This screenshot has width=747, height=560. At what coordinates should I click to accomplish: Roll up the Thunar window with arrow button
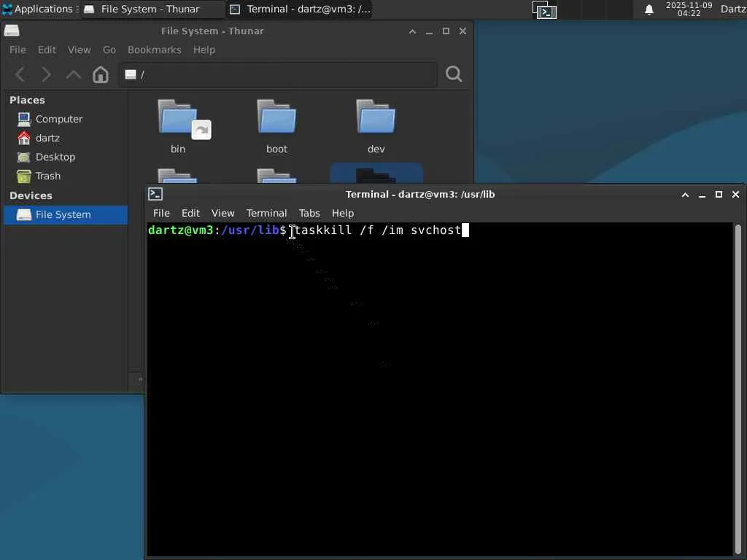(413, 31)
